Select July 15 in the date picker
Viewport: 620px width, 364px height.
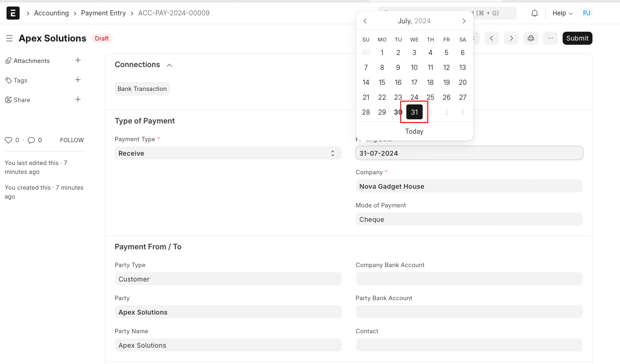coord(382,82)
